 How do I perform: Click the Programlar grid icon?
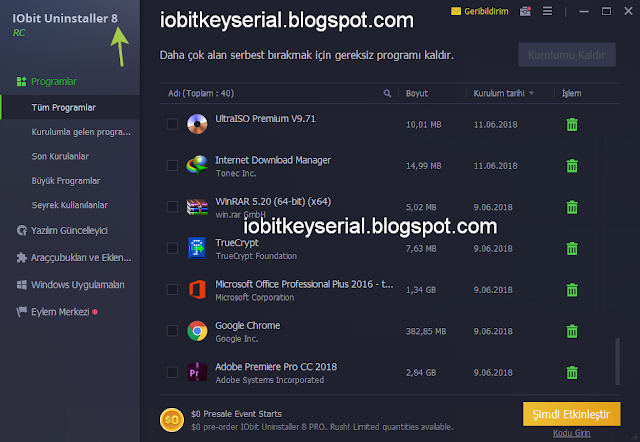pos(22,81)
